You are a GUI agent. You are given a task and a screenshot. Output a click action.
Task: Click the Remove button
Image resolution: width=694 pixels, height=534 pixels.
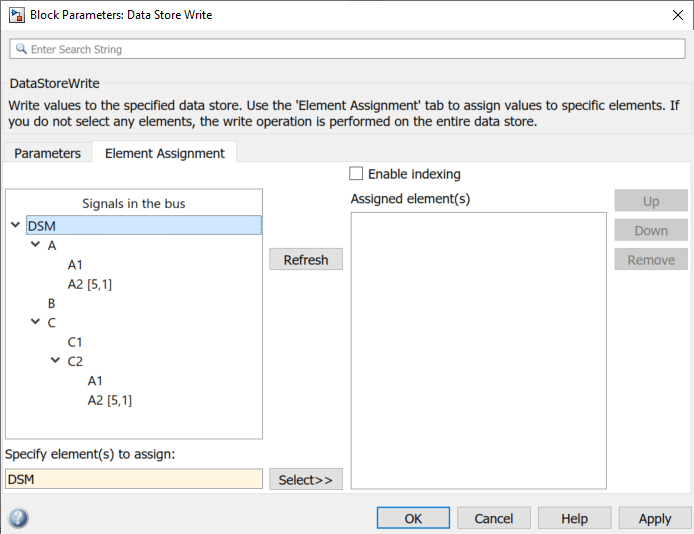point(651,259)
